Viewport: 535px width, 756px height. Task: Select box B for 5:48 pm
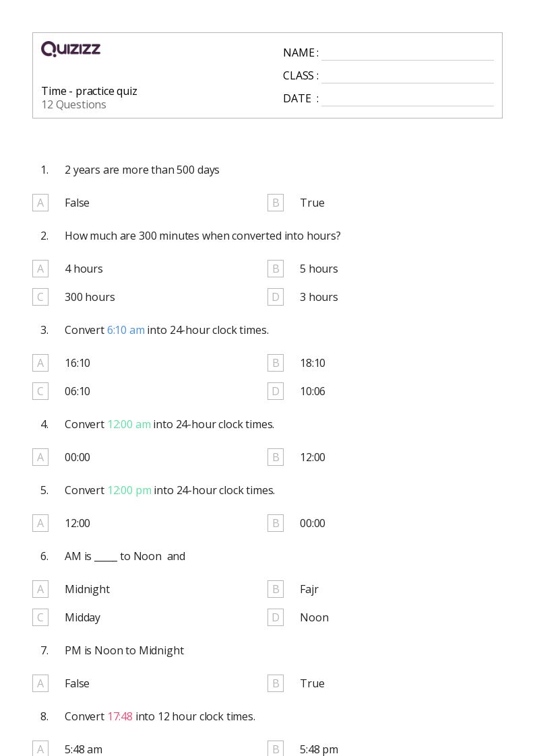tap(276, 749)
